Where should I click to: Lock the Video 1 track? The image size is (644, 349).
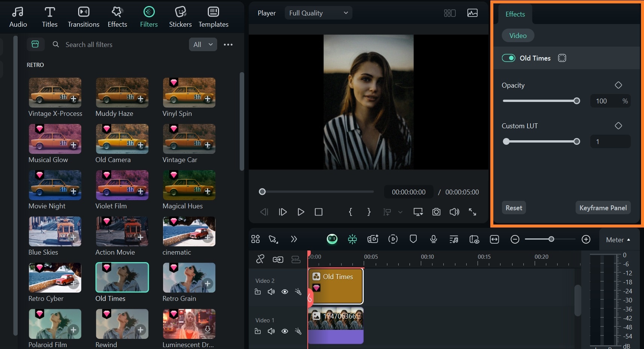pos(258,331)
